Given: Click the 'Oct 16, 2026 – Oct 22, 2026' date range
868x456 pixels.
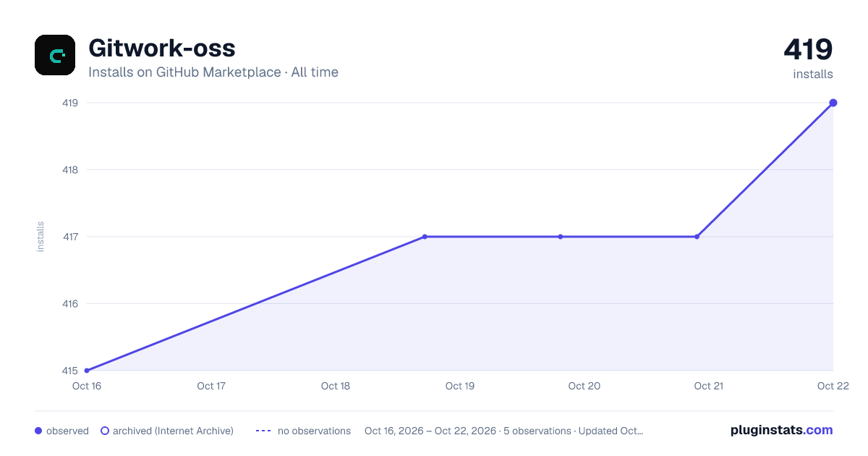Looking at the screenshot, I should coord(430,431).
